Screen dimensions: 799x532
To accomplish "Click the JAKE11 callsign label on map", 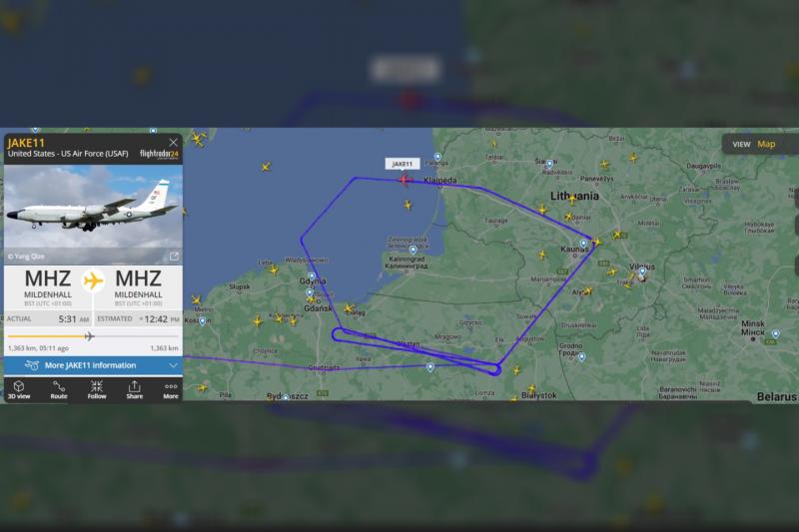I will [x=402, y=164].
